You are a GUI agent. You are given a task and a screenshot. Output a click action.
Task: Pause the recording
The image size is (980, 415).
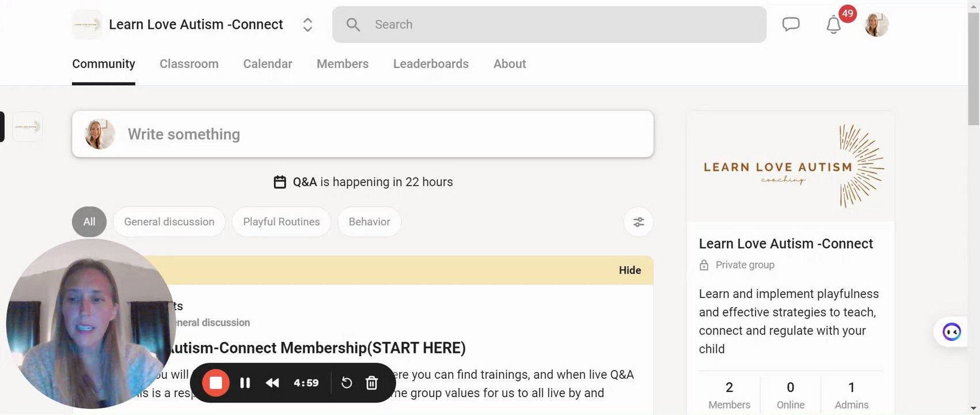(245, 383)
